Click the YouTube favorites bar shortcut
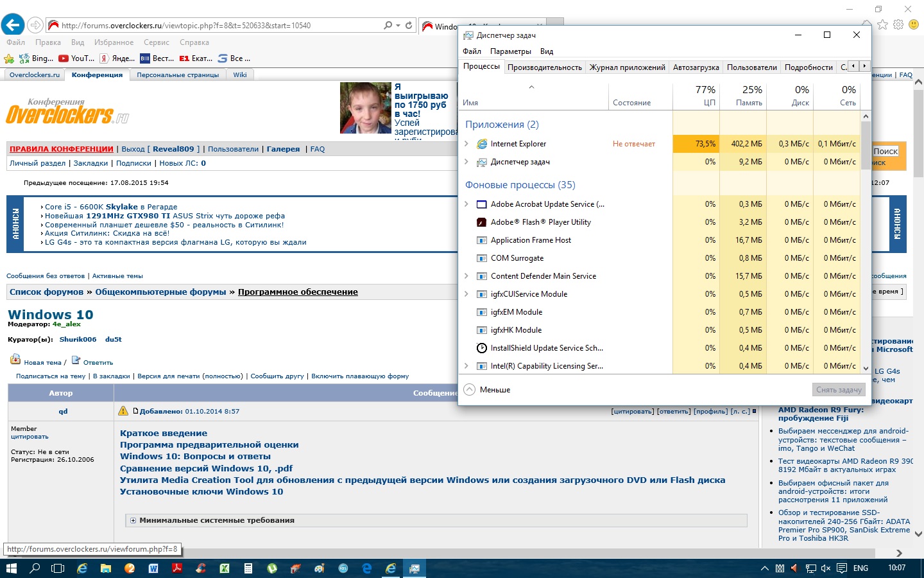Image resolution: width=924 pixels, height=578 pixels. pos(76,58)
